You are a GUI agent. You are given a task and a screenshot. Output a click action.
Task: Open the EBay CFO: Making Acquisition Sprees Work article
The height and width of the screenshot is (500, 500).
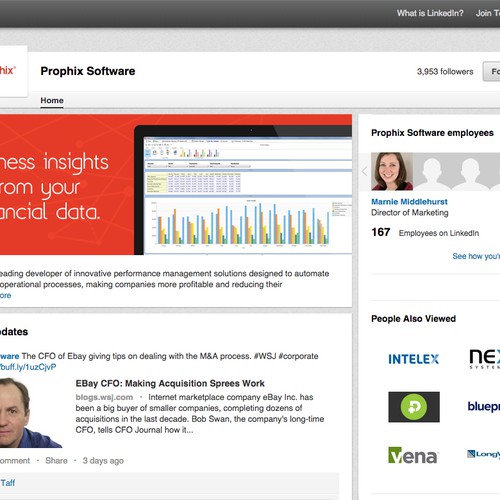point(170,383)
